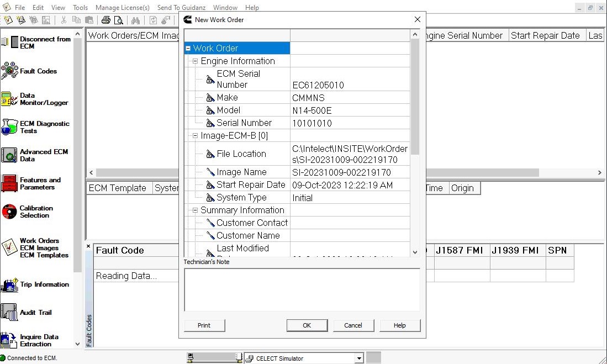
Task: Click the Print toolbar icon
Action: click(x=105, y=20)
